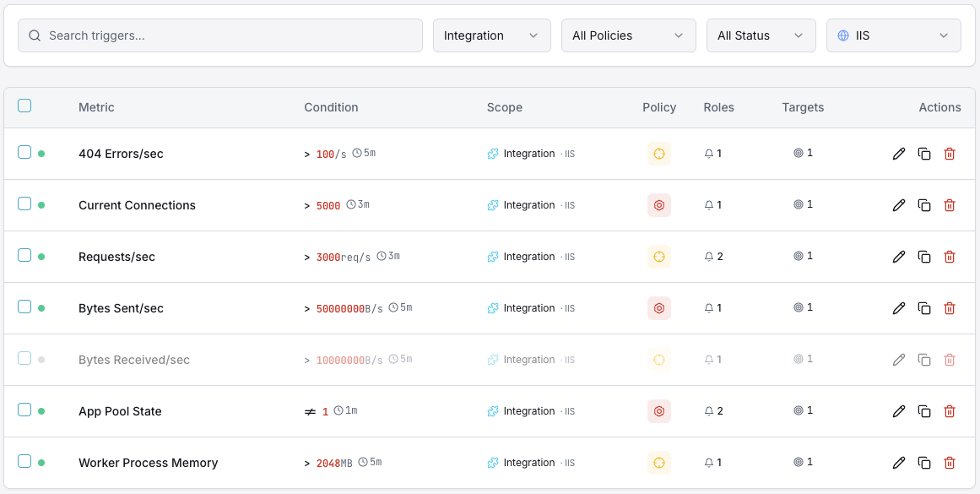This screenshot has height=494, width=980.
Task: Click the warning policy badge on Worker Process Memory
Action: [x=659, y=463]
